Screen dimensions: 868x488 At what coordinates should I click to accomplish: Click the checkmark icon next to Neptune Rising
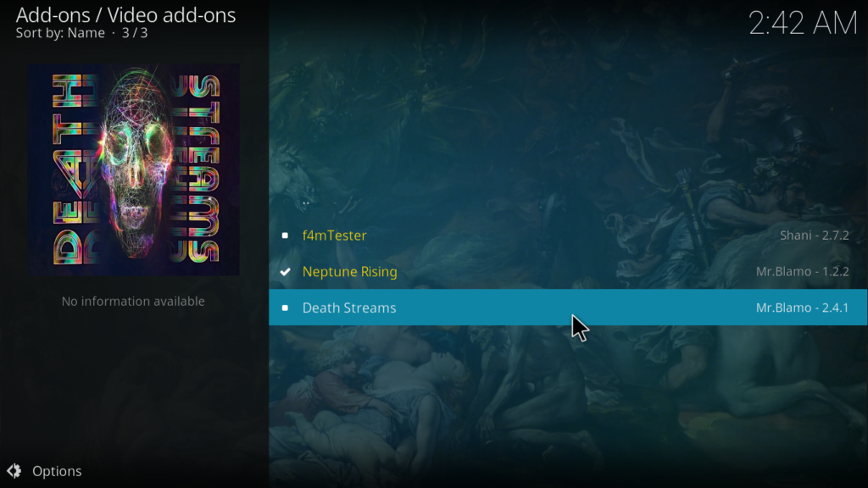(285, 272)
